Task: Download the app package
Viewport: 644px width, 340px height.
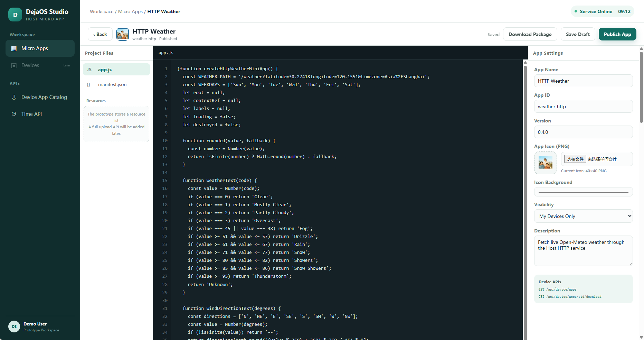Action: (x=530, y=34)
